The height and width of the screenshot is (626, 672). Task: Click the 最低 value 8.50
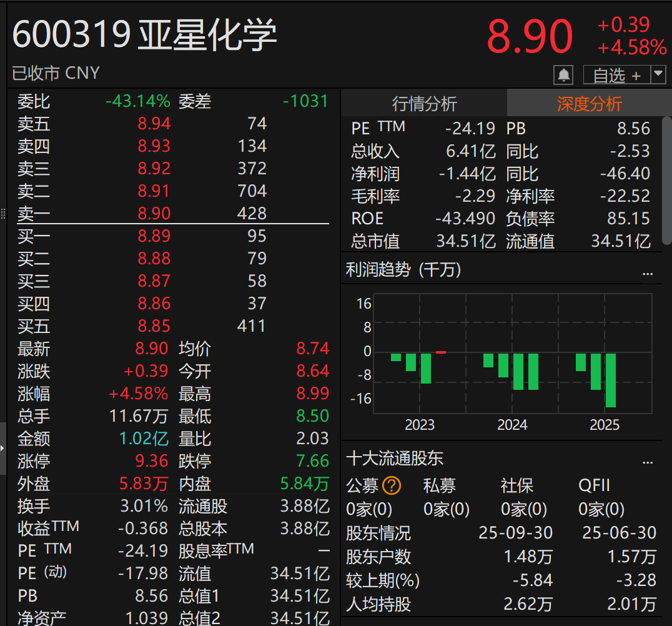pos(312,416)
